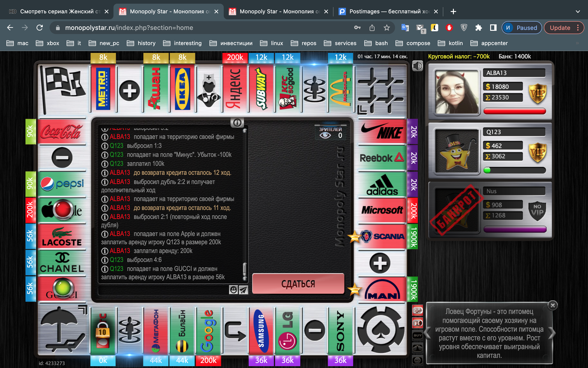The image size is (588, 368).
Task: Click the casino chip corner cell
Action: pos(380,329)
